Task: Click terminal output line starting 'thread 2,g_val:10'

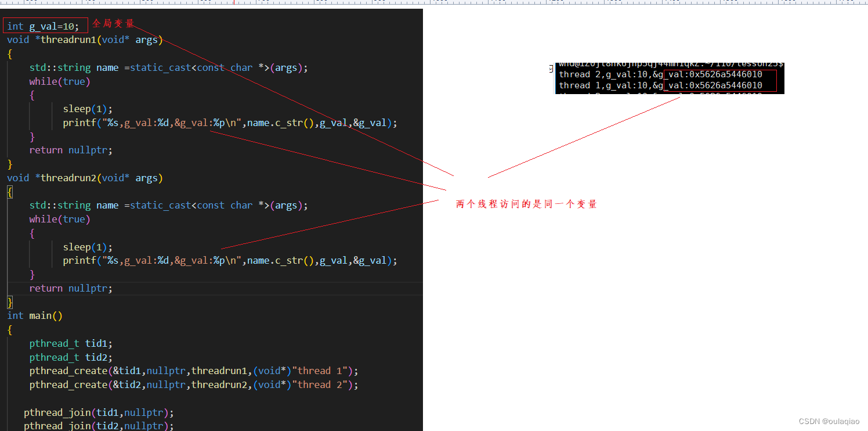Action: click(x=660, y=74)
